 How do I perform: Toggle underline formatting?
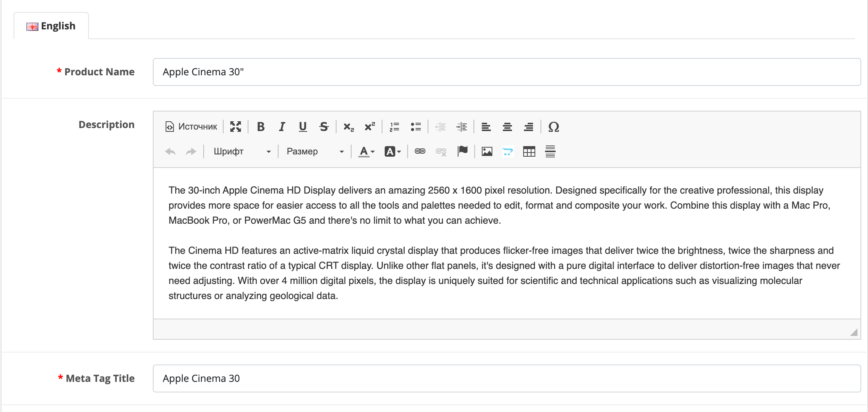[x=303, y=127]
